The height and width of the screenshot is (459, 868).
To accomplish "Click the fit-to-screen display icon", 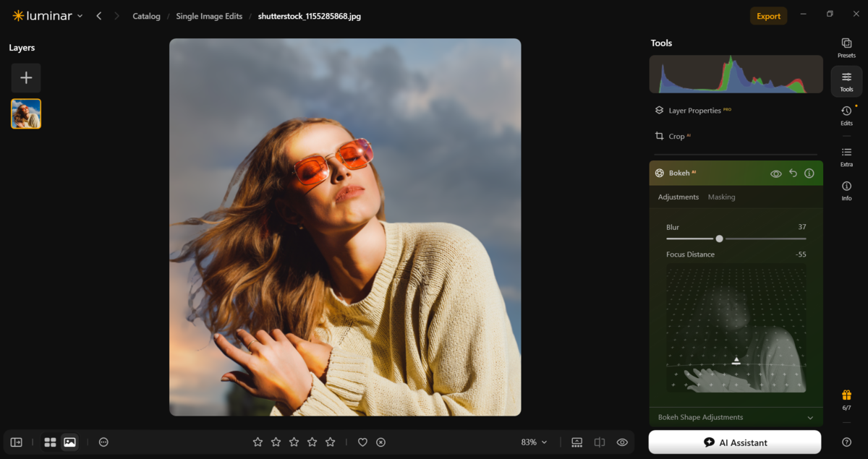I will pos(576,442).
